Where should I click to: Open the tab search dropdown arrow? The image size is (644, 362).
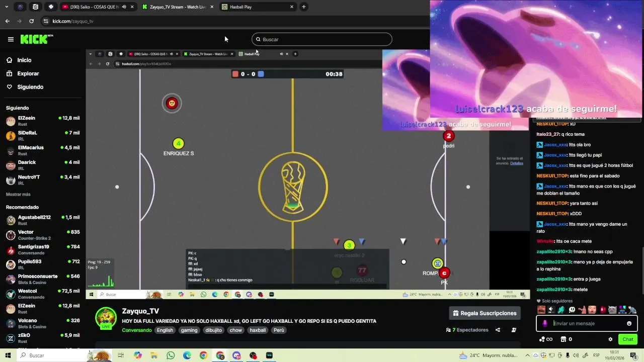coord(7,7)
